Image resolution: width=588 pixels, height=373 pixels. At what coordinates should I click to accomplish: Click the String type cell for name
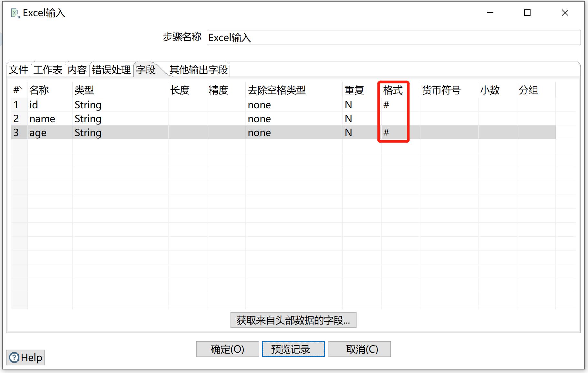click(x=120, y=119)
